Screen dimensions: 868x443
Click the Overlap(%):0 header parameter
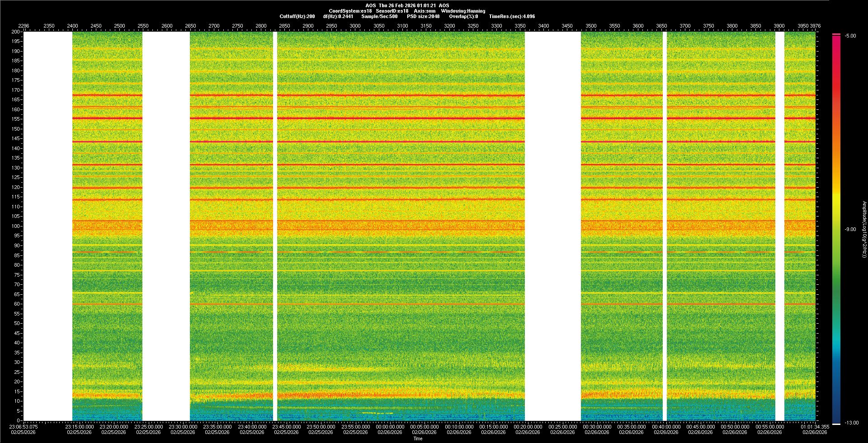click(463, 16)
